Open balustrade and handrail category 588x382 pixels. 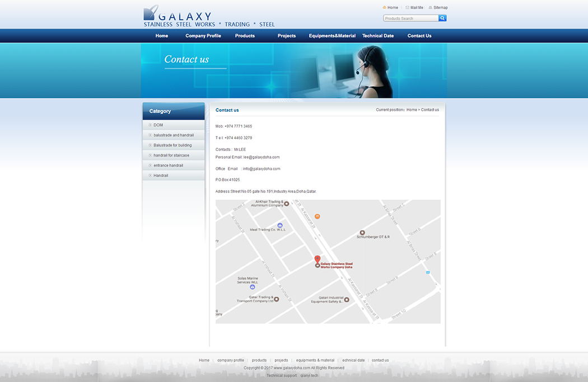tap(174, 135)
